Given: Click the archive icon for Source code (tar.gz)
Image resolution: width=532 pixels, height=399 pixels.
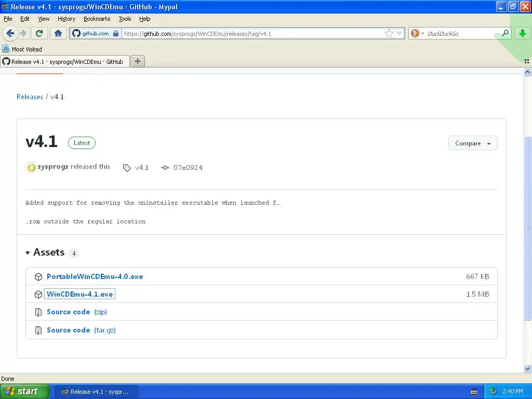Looking at the screenshot, I should pos(38,330).
